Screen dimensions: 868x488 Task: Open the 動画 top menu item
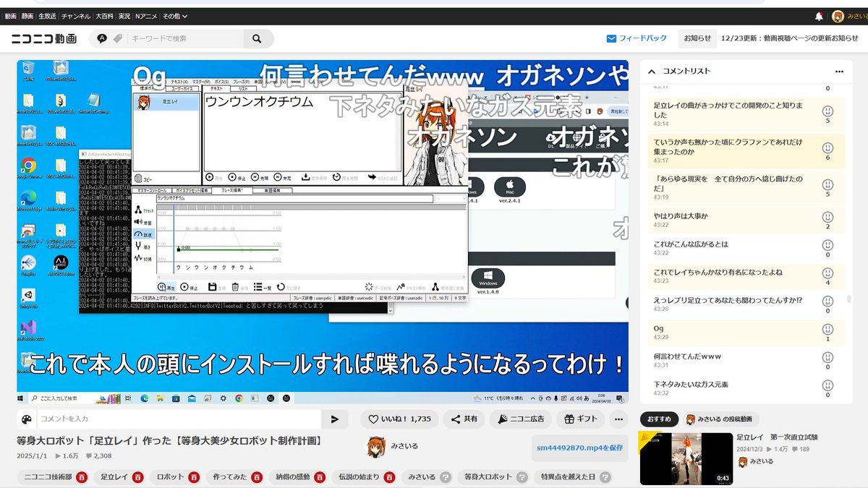pos(10,16)
